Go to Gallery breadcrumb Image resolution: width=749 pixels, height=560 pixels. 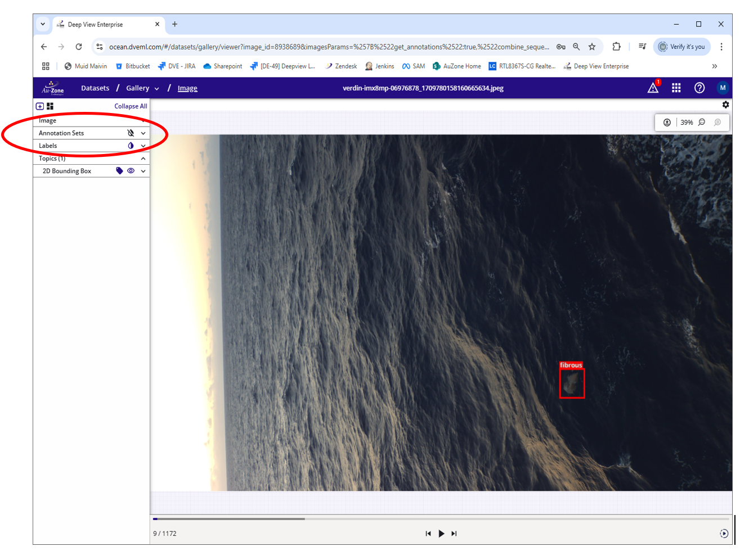[x=138, y=88]
